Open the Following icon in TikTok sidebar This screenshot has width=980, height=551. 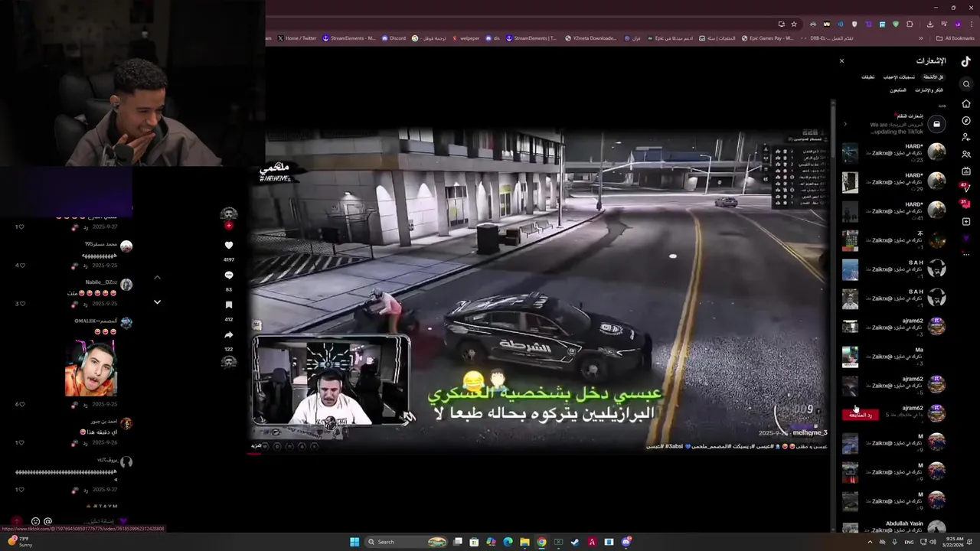(966, 137)
